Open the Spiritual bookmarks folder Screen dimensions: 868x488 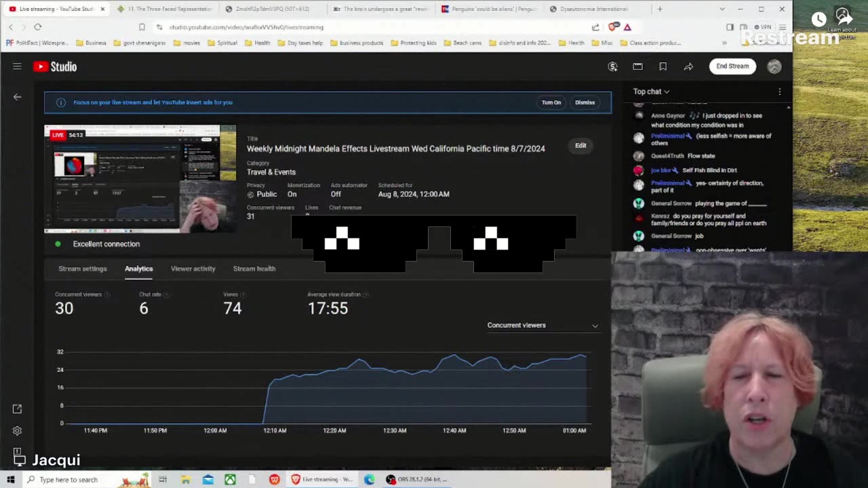click(222, 43)
